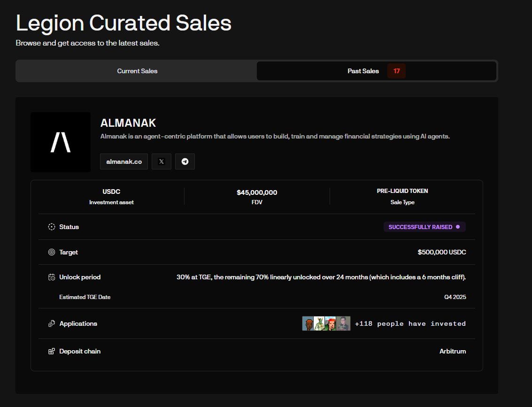Screen dimensions: 532x407
Task: Open the X (Twitter) profile icon
Action: [162, 161]
